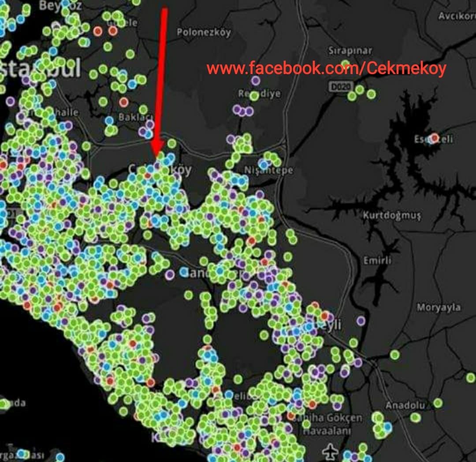Select the Moryayla map label
Screen dimensions: 476x462
coord(439,308)
